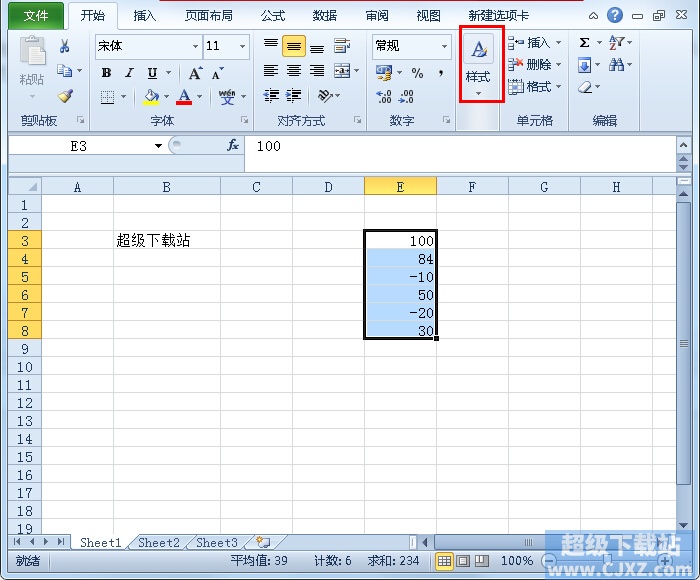Screen dimensions: 700x580
Task: Toggle middle vertical alignment
Action: click(x=294, y=46)
